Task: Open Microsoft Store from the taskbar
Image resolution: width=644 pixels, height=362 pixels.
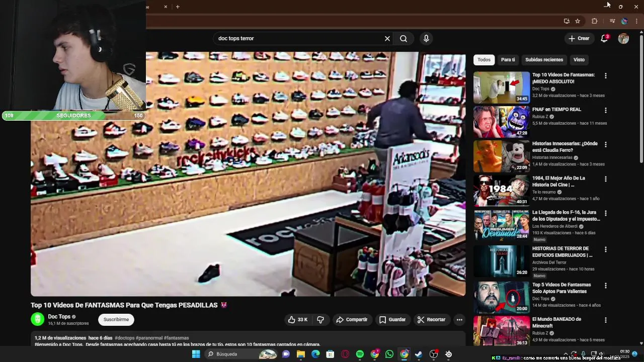Action: tap(330, 354)
